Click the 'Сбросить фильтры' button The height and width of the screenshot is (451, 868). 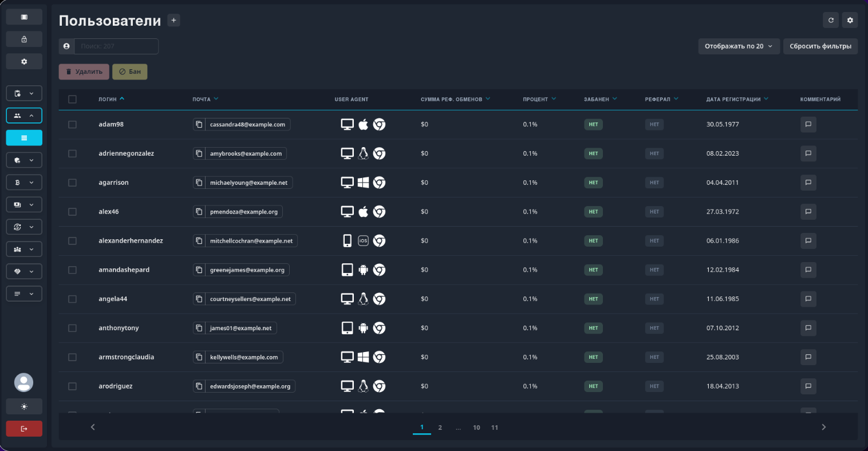pos(820,46)
